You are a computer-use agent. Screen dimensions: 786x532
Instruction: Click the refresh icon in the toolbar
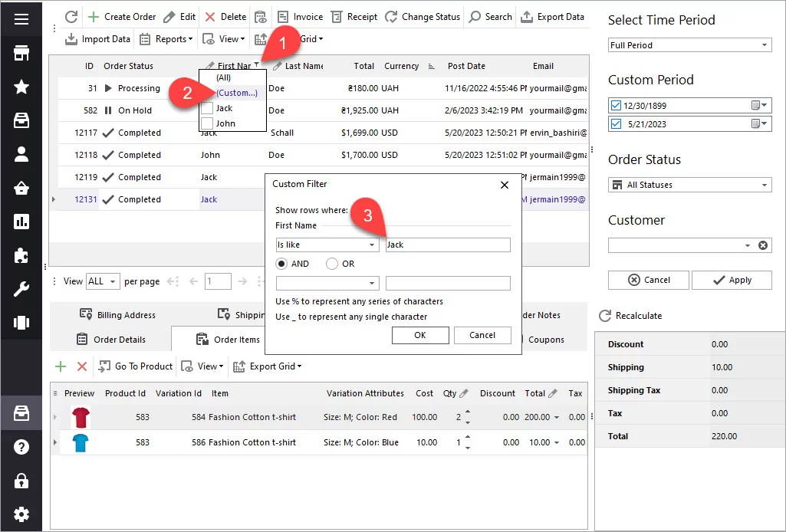click(71, 16)
